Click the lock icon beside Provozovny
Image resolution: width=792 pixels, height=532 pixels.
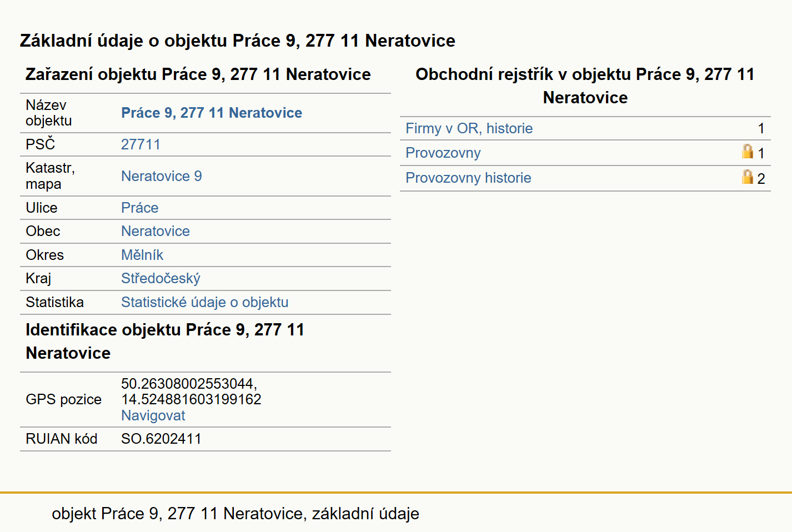[x=748, y=152]
